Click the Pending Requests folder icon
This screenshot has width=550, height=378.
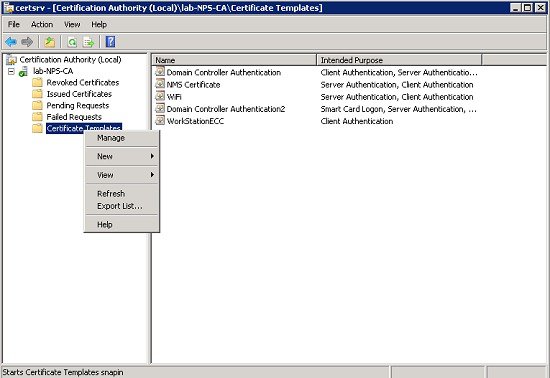(37, 106)
